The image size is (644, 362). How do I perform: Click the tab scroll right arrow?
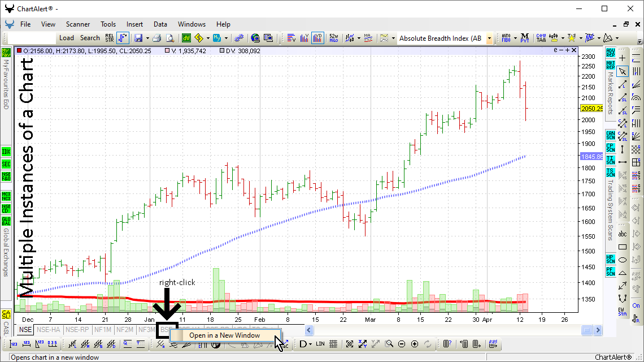click(598, 330)
